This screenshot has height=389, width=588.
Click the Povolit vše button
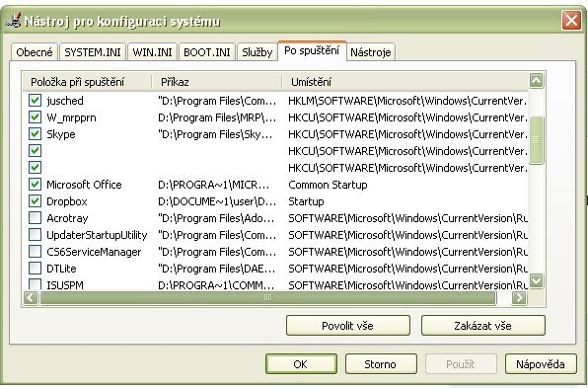pyautogui.click(x=347, y=325)
